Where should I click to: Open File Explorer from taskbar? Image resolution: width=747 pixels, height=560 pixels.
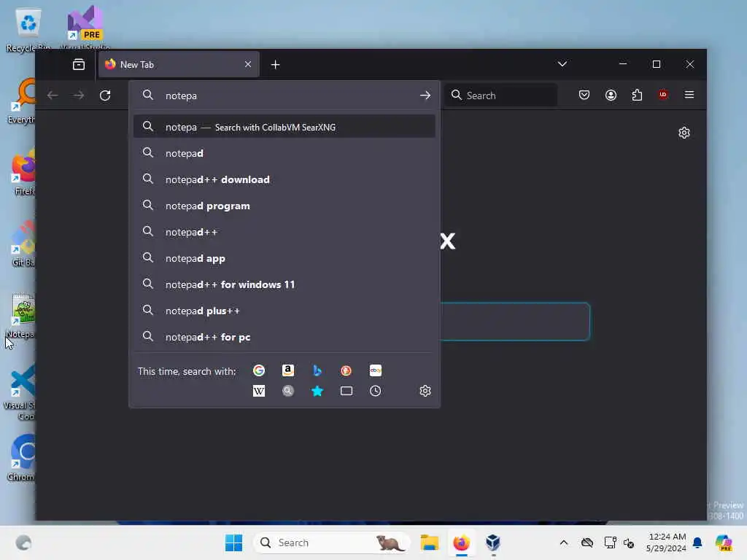pyautogui.click(x=429, y=542)
